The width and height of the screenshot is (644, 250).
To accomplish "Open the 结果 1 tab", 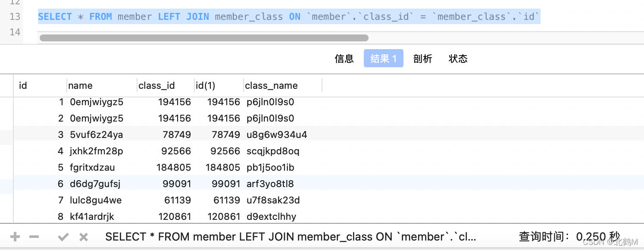I will (x=384, y=59).
